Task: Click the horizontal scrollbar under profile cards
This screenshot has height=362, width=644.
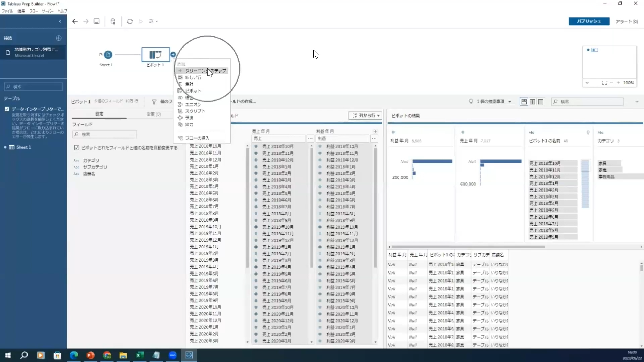Action: coord(469,247)
